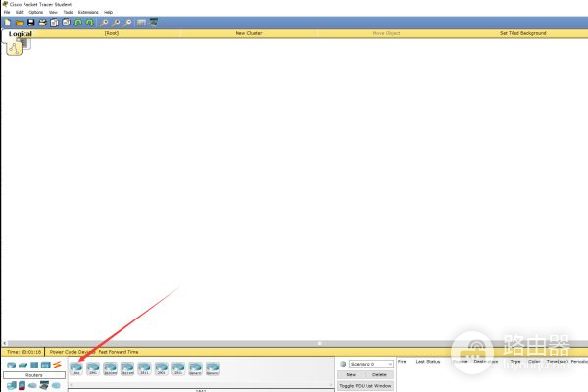
Task: Click Fast Forward Time button
Action: click(x=119, y=352)
